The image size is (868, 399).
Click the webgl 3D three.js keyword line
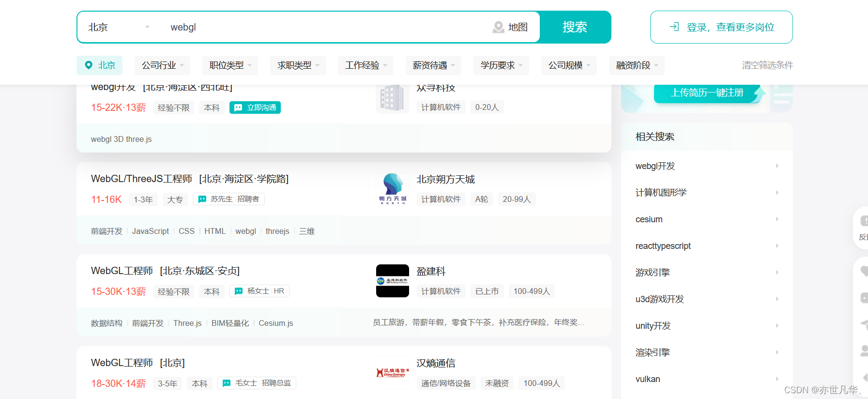(122, 139)
